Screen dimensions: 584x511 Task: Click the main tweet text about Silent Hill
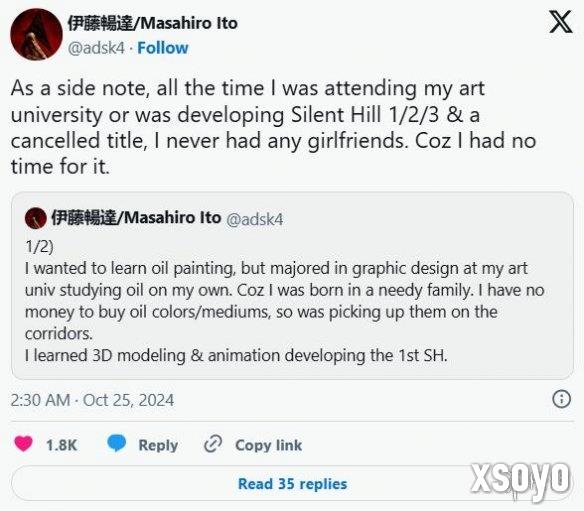[x=274, y=127]
